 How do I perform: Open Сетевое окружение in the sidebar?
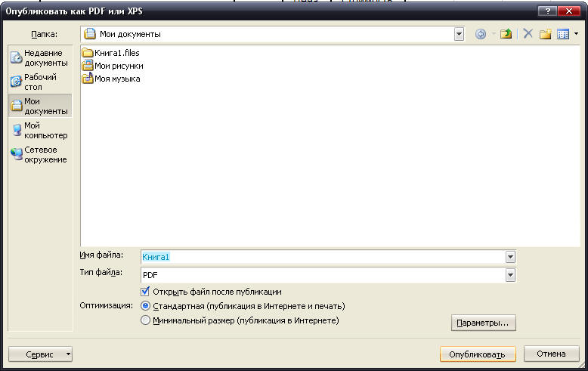coord(39,154)
